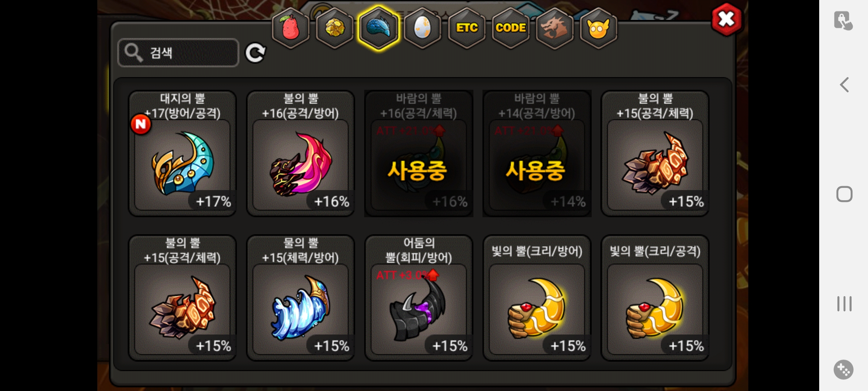Close the inventory with the red X
868x391 pixels.
[726, 20]
